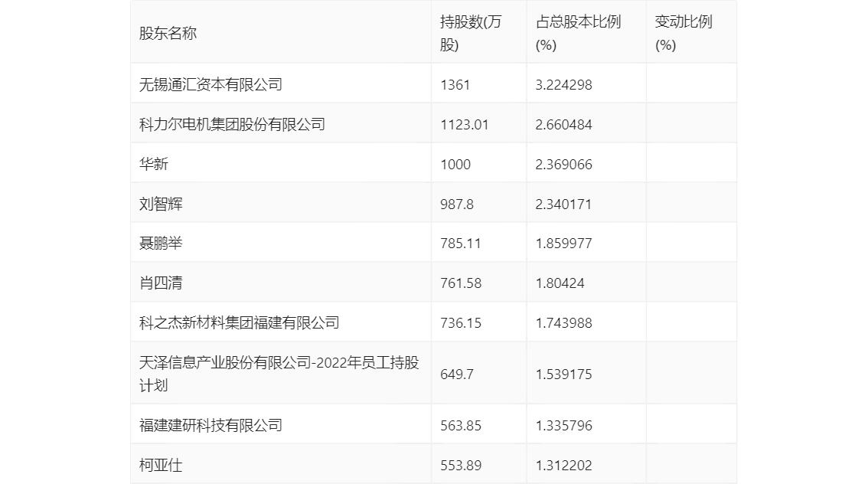The image size is (868, 484).
Task: Select shareholder 华新
Action: point(153,164)
